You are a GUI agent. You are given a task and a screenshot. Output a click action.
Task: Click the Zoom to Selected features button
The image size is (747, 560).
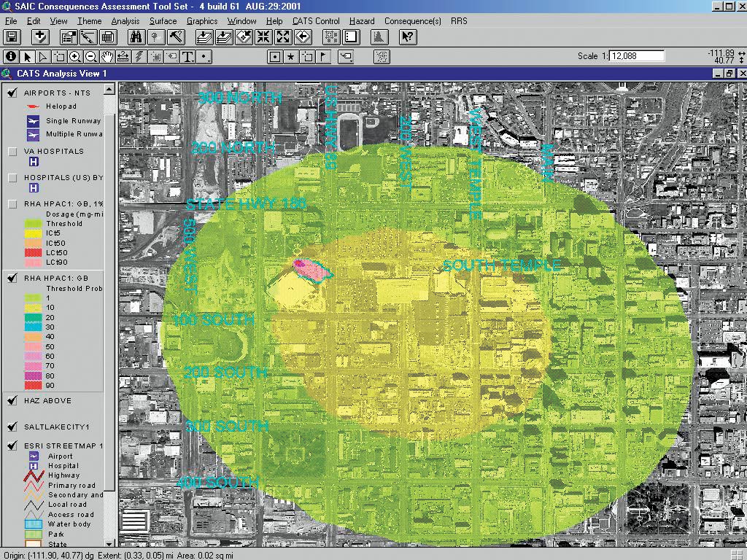(244, 37)
